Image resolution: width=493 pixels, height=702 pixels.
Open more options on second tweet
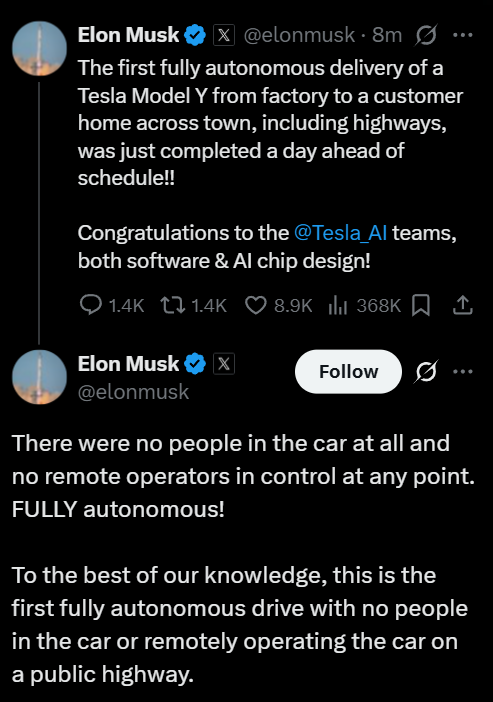click(x=463, y=372)
